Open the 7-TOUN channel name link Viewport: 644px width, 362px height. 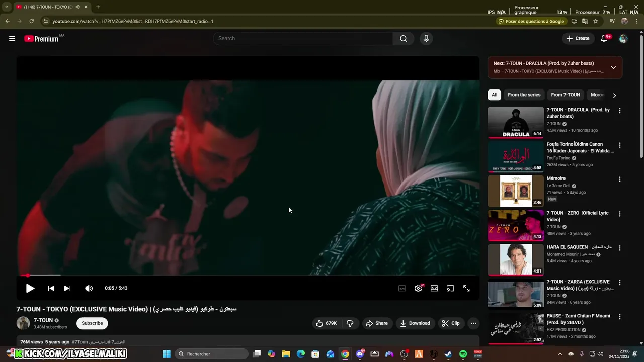[43, 320]
